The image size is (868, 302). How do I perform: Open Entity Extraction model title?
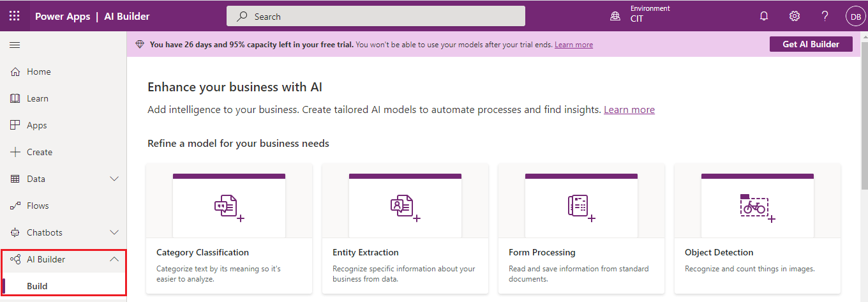click(366, 252)
